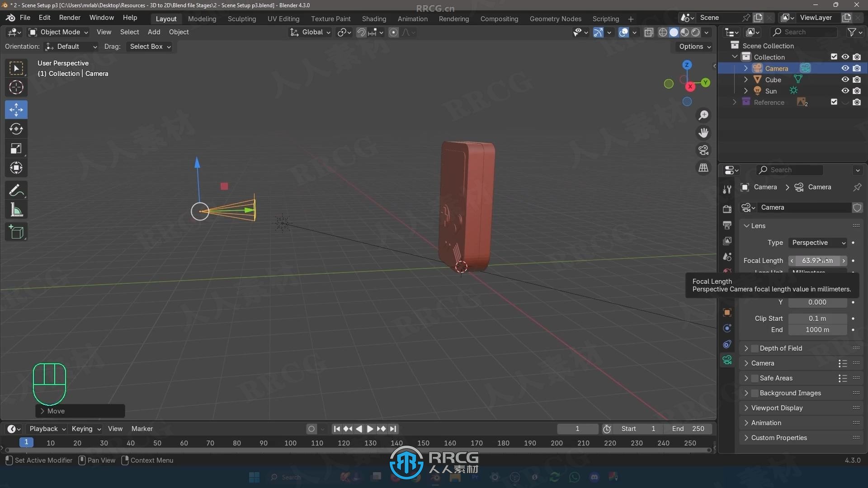The height and width of the screenshot is (488, 868).
Task: Toggle viewport overlays button
Action: pyautogui.click(x=623, y=33)
